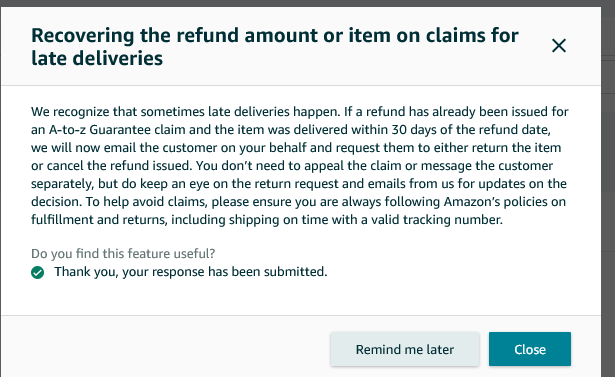Click the teal Close button
This screenshot has width=615, height=377.
click(x=529, y=349)
